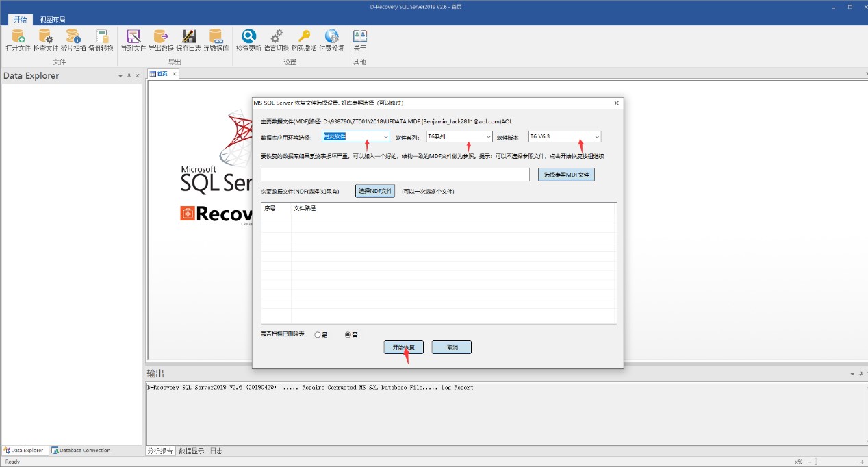Viewport: 868px width, 467px height.
Task: Click the 保存日志 save log icon
Action: point(189,40)
